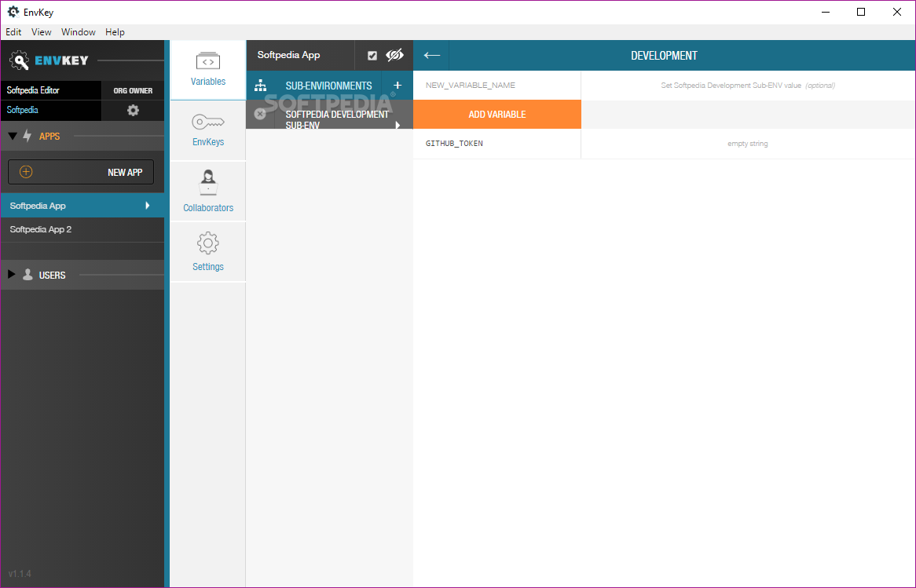The image size is (916, 588).
Task: Open the Edit menu
Action: [13, 32]
